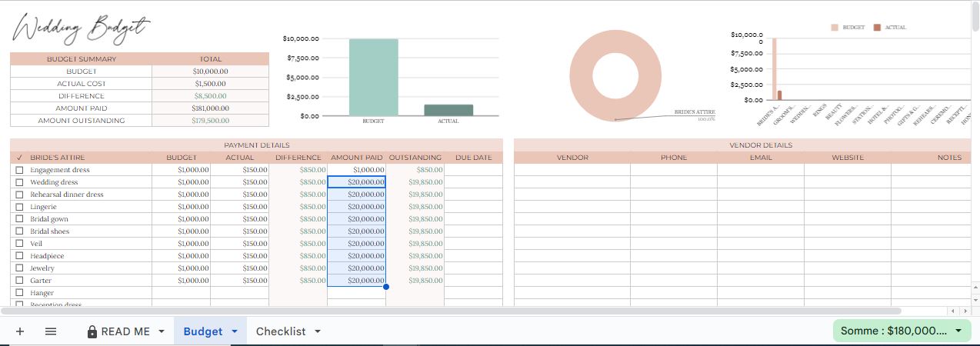Click the blue fill handle dot

click(386, 287)
